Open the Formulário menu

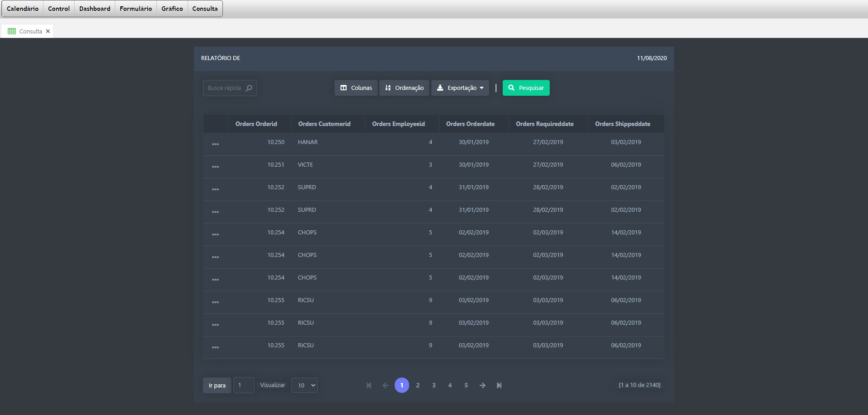point(136,9)
